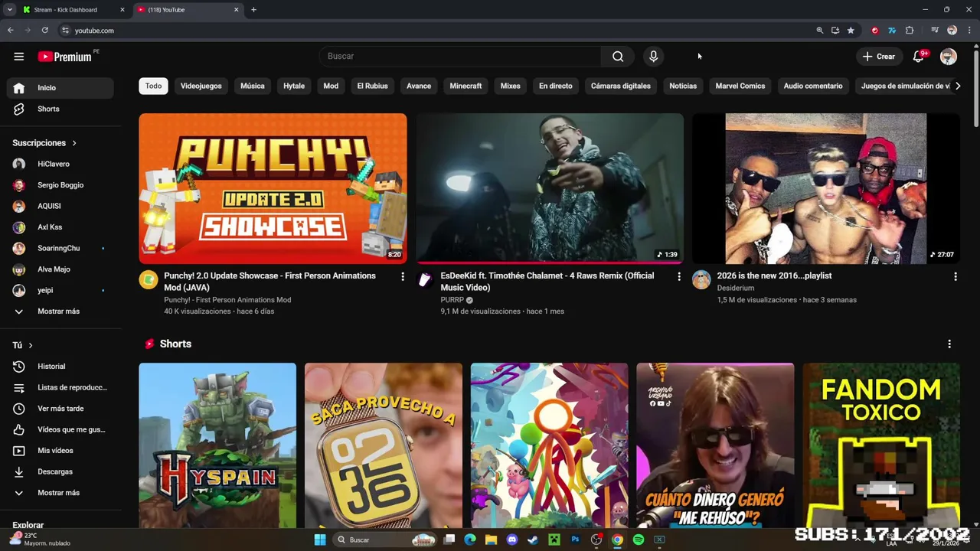Viewport: 980px width, 551px height.
Task: Open Mis vídeos in sidebar
Action: pos(61,451)
